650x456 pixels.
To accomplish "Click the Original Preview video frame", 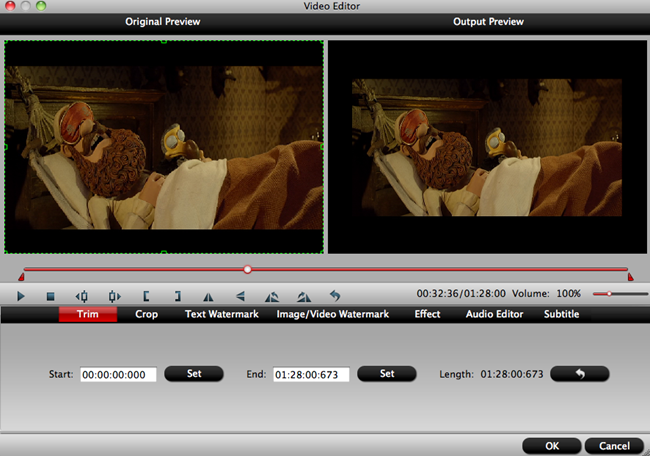I will 164,147.
